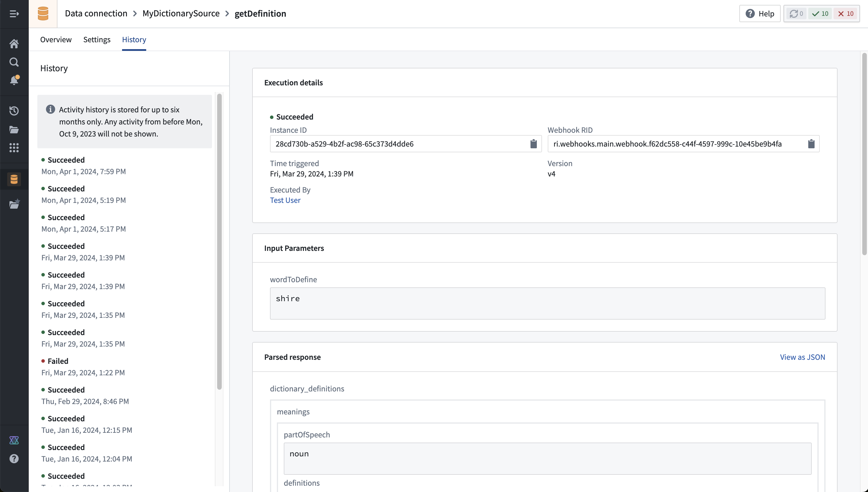
Task: Open the Search icon in sidebar
Action: (14, 62)
